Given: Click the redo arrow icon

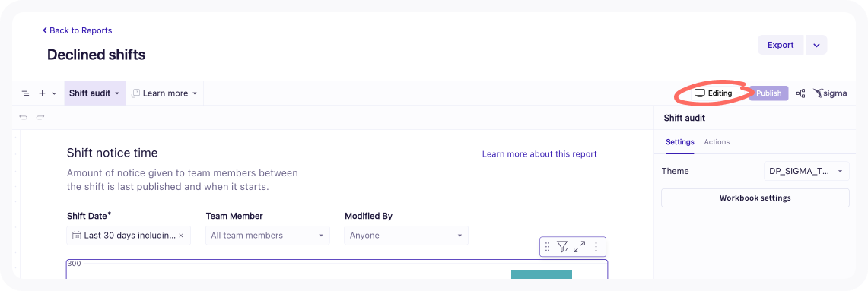Looking at the screenshot, I should click(40, 117).
